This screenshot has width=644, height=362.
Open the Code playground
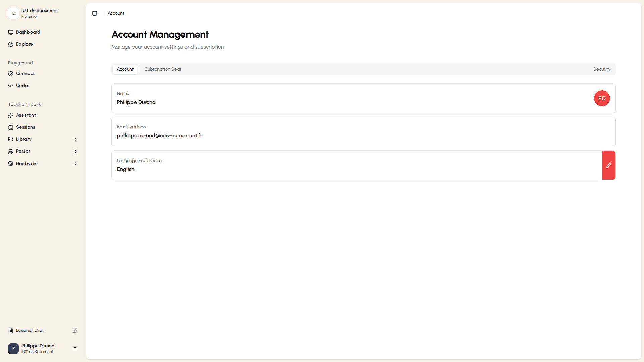click(43, 86)
